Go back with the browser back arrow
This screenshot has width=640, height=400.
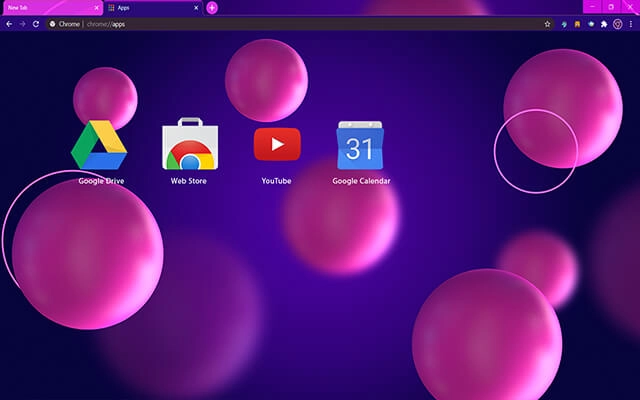[x=9, y=24]
